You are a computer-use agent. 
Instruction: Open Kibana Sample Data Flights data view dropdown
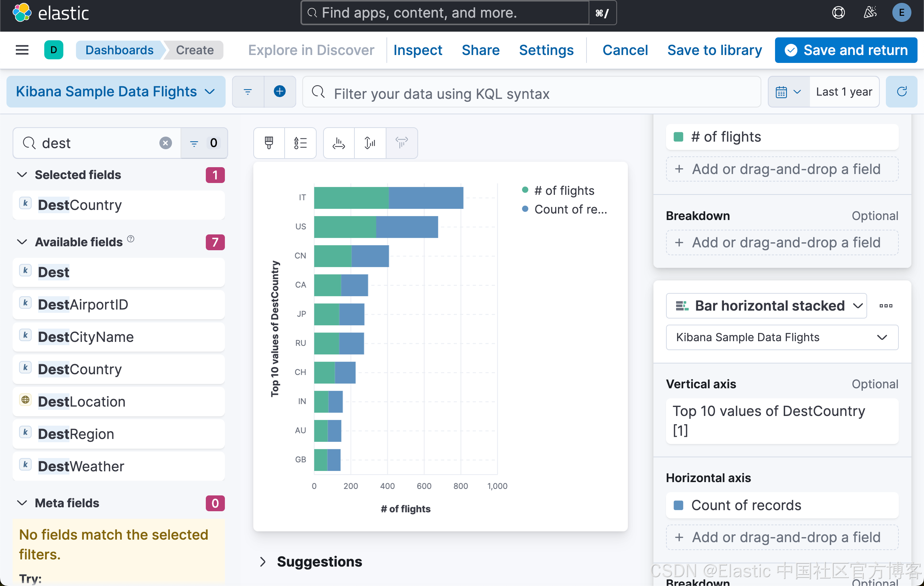tap(115, 91)
